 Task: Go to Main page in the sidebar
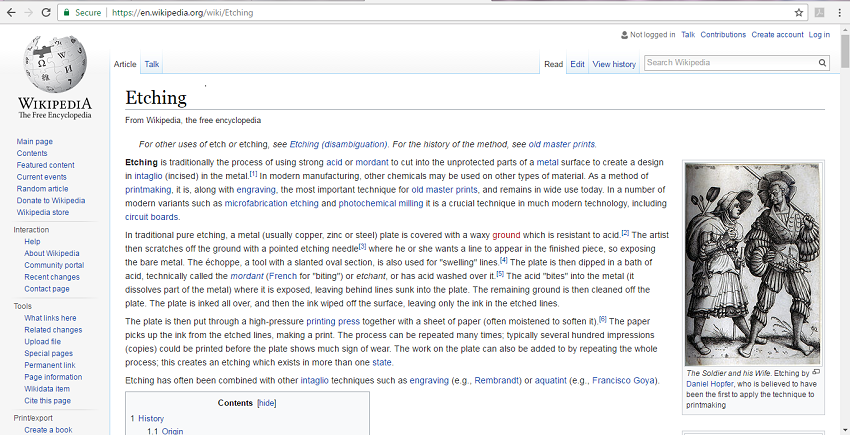pyautogui.click(x=35, y=142)
